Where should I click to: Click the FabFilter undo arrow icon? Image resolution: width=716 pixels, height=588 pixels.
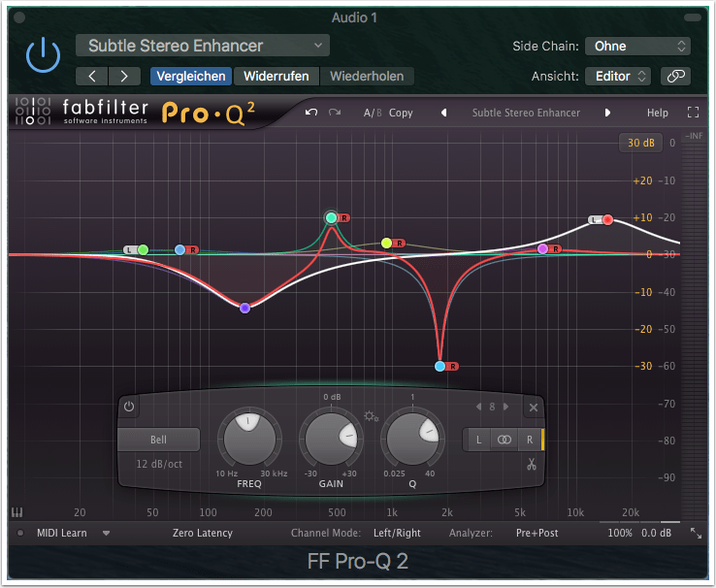(311, 113)
